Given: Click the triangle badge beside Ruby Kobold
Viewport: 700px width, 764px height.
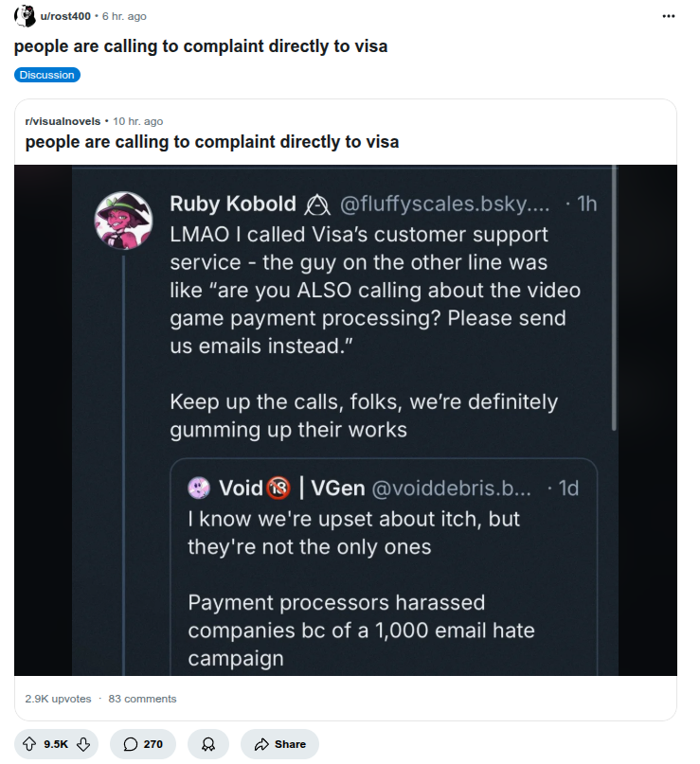Looking at the screenshot, I should [x=317, y=204].
